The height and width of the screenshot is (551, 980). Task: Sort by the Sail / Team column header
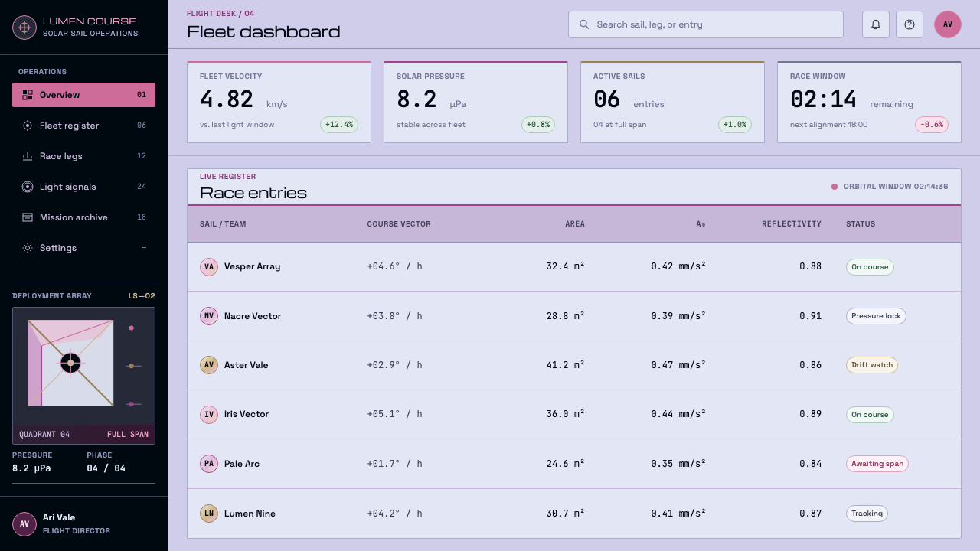223,224
